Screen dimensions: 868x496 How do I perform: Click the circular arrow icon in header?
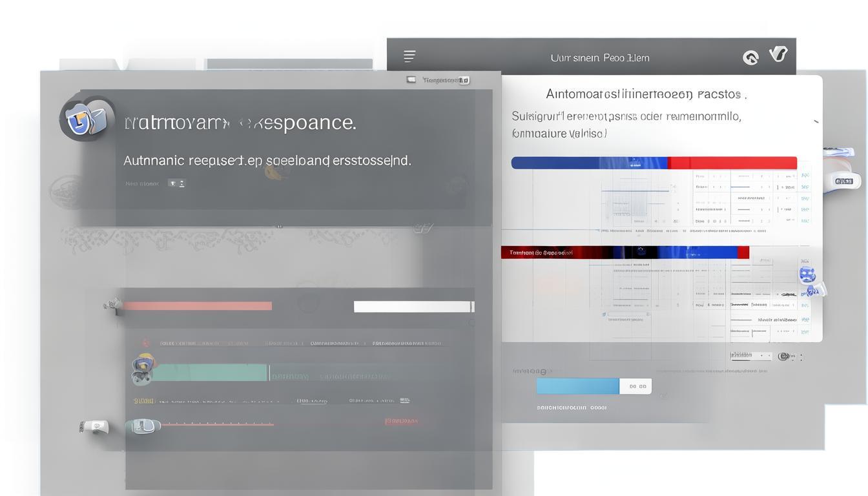[750, 58]
